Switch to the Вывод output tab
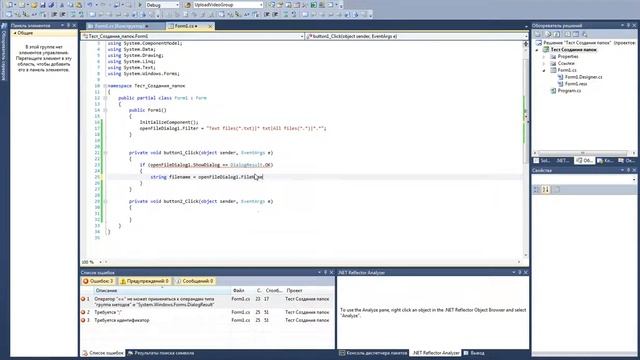Image resolution: width=640 pixels, height=360 pixels. (x=474, y=353)
